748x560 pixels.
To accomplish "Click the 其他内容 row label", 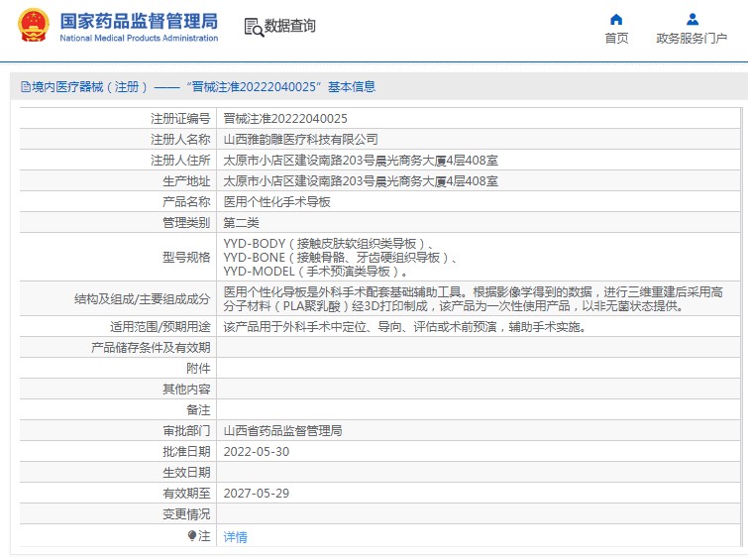I will coord(186,390).
